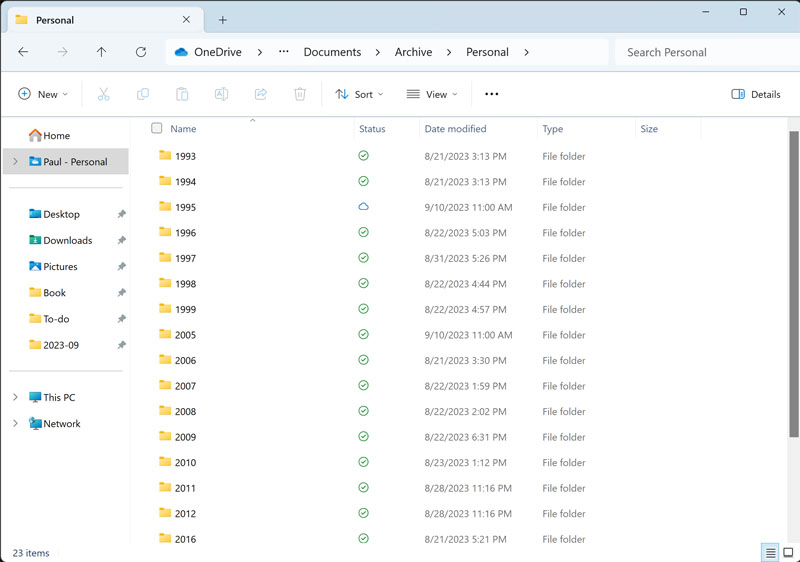The width and height of the screenshot is (800, 562).
Task: Click the Delete trash can icon
Action: coord(300,94)
